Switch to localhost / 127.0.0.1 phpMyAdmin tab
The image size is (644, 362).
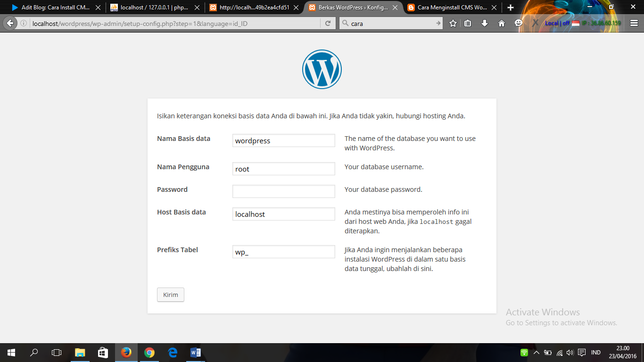click(x=155, y=8)
